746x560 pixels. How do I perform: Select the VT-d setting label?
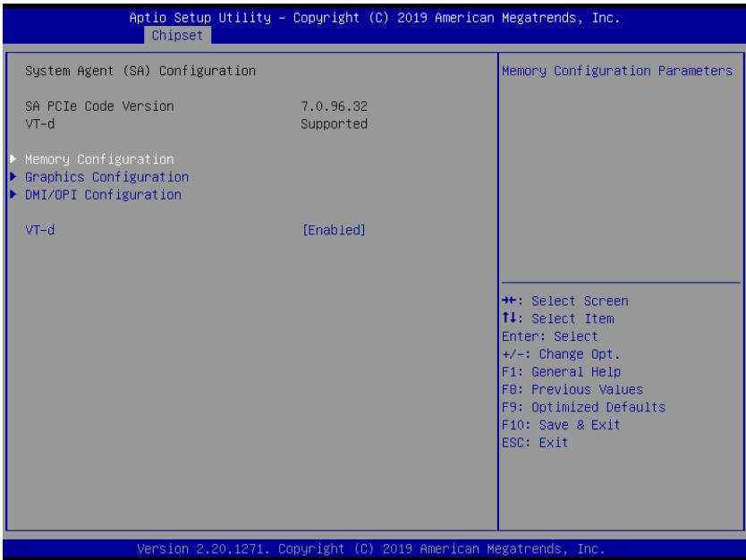(40, 230)
